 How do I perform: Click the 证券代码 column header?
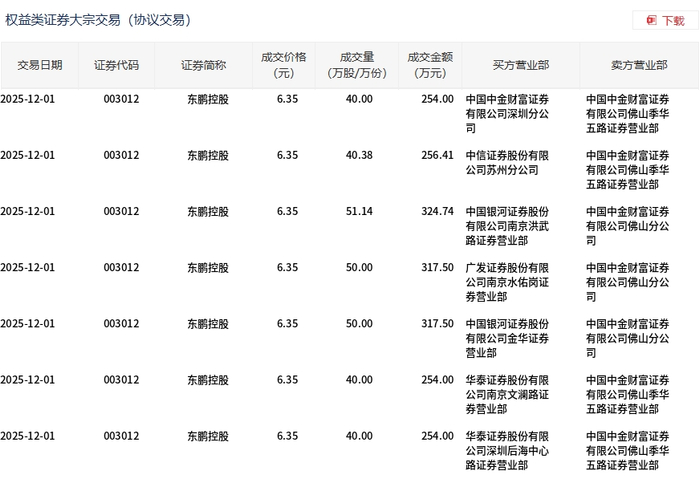(x=117, y=65)
